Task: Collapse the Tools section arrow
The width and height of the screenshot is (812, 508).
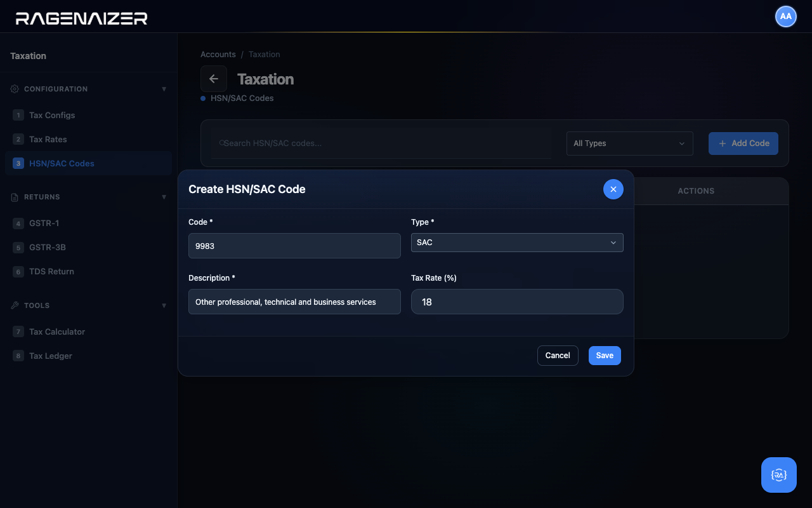Action: (164, 305)
